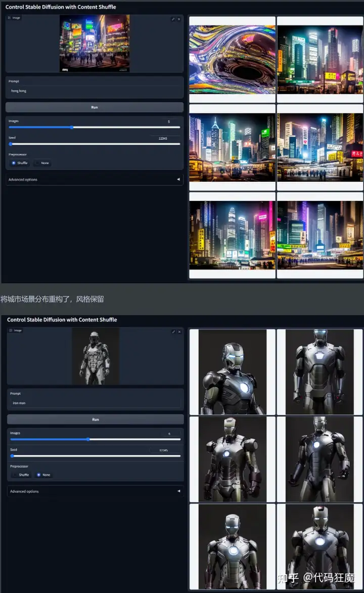364x593 pixels.
Task: Click the Chinese caption between the two panels
Action: click(52, 299)
